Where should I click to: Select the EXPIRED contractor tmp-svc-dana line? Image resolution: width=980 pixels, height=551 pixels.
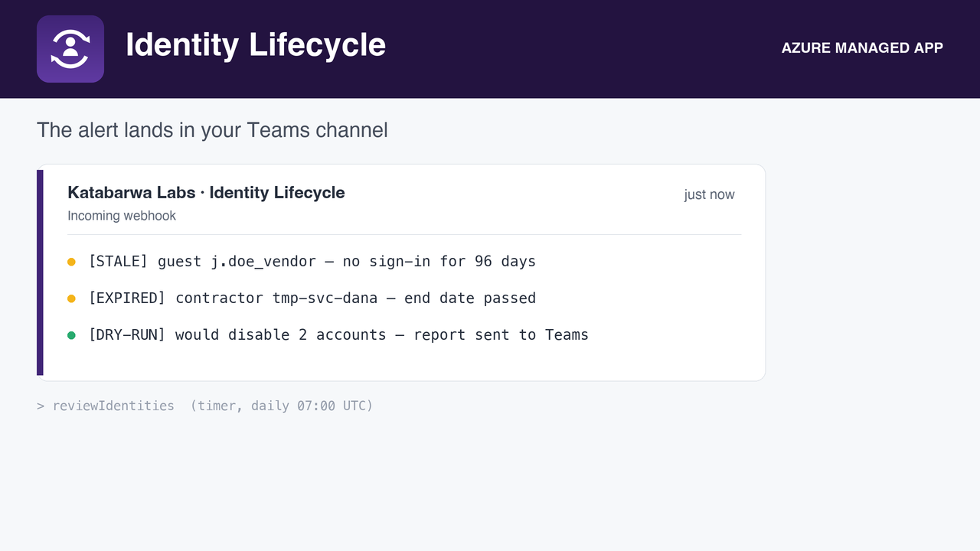(312, 298)
